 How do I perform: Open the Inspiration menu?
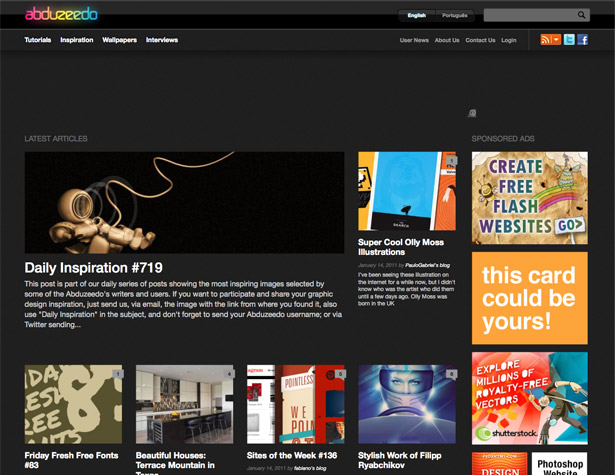(x=77, y=40)
